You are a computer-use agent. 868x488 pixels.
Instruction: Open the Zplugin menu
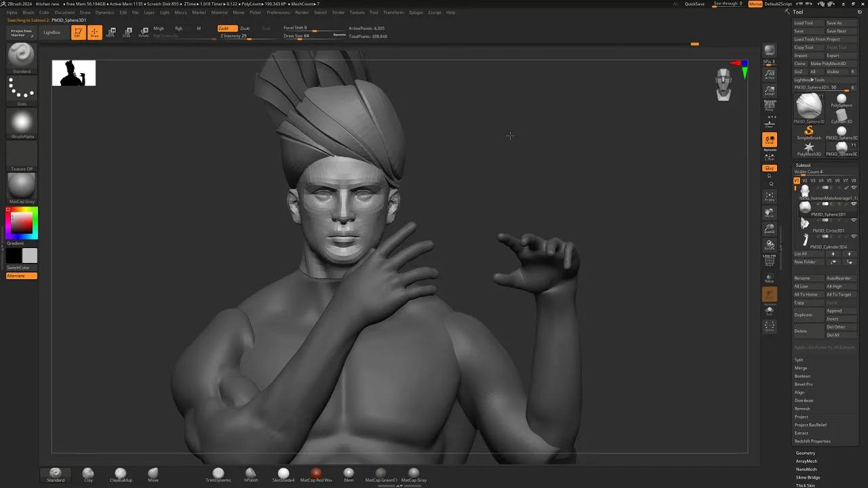(416, 12)
